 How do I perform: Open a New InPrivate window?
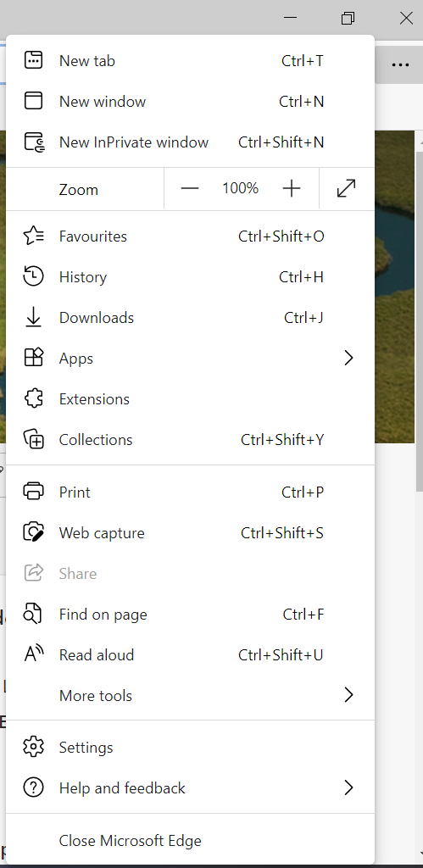190,142
